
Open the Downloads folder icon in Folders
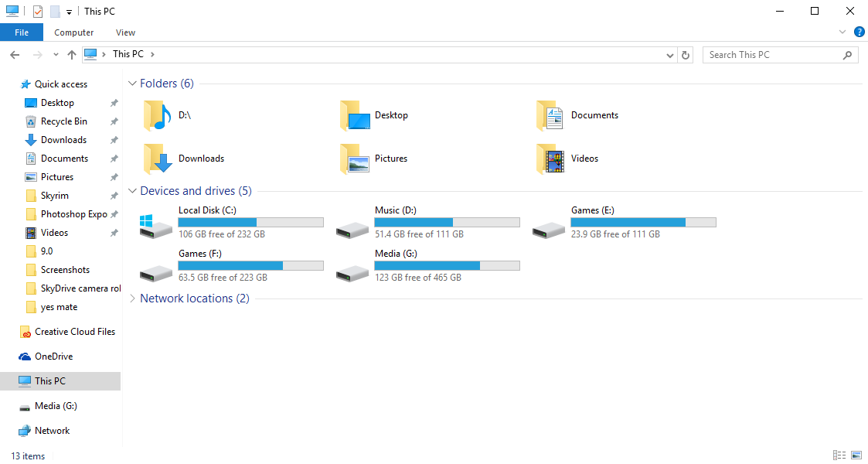pyautogui.click(x=158, y=159)
